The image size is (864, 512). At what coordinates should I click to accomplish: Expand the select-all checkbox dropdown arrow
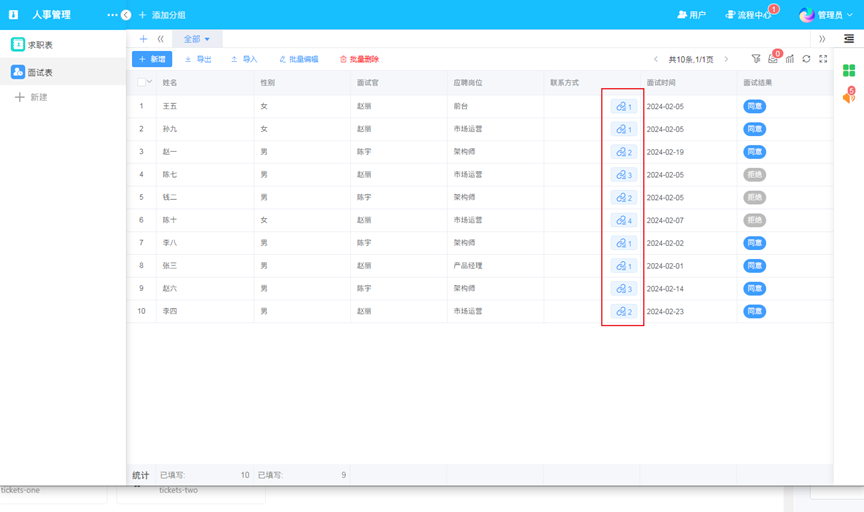151,82
